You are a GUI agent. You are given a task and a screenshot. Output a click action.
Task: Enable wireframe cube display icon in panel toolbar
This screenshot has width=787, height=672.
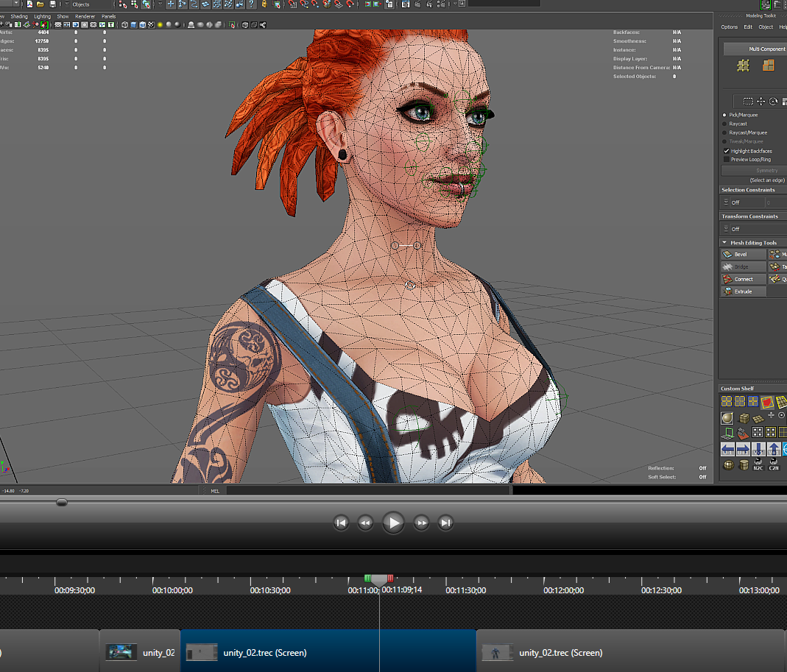pyautogui.click(x=124, y=24)
